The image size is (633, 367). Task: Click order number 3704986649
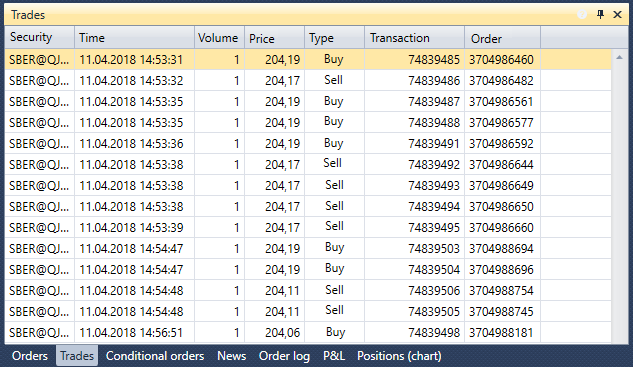501,185
